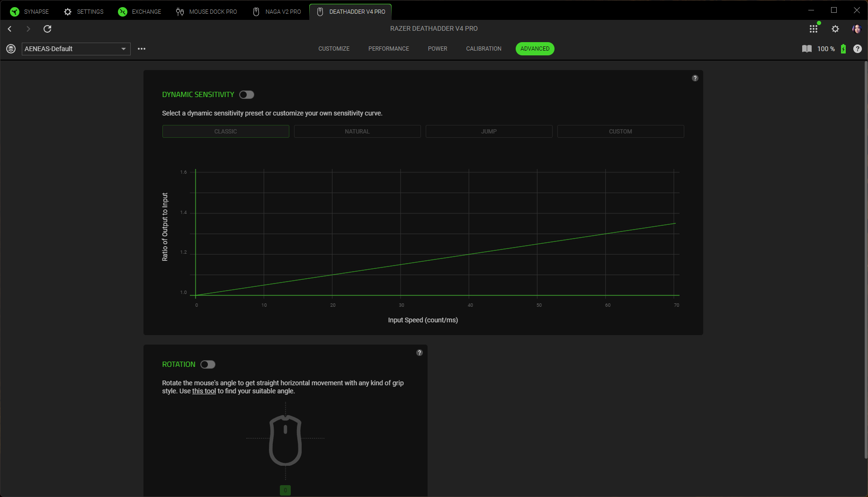Click the refresh icon in navigation bar
This screenshot has height=497, width=868.
47,29
